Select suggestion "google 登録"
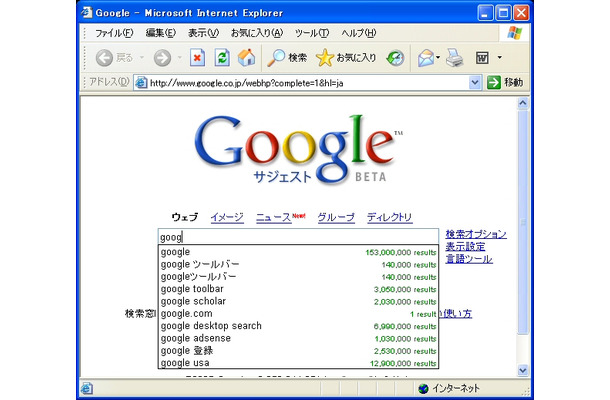 (x=298, y=351)
